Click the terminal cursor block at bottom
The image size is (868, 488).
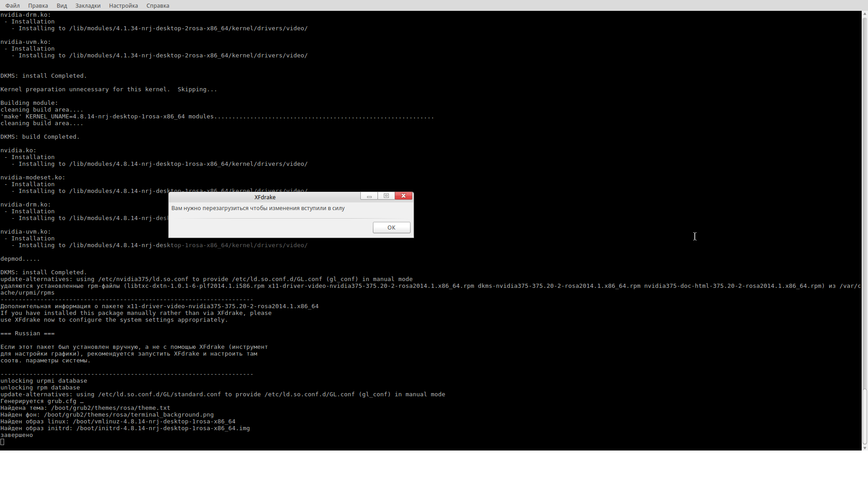click(x=2, y=442)
